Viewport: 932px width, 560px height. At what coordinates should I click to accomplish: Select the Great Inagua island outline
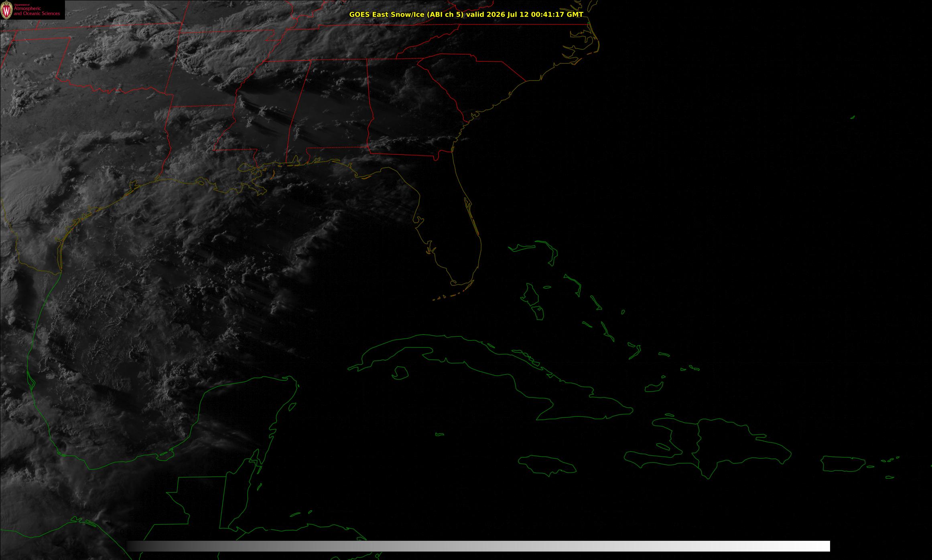tap(654, 387)
